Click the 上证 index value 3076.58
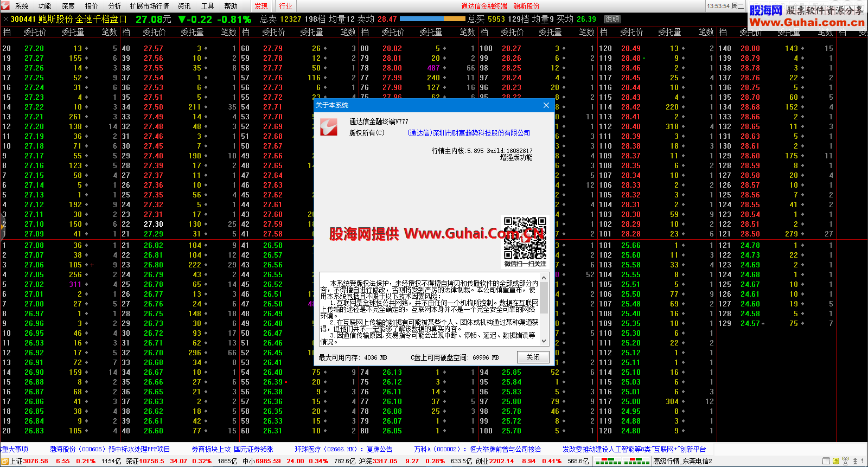The image size is (868, 467). click(36, 461)
